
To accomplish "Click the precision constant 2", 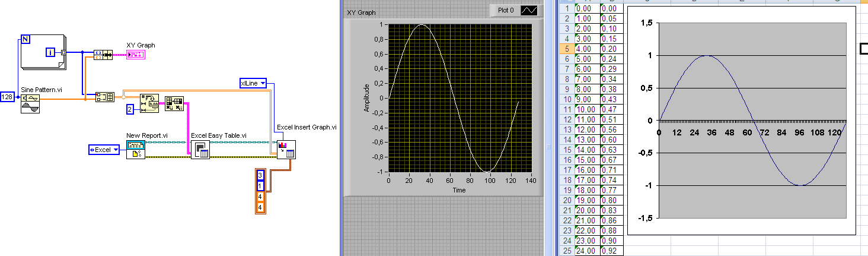I will pos(130,109).
